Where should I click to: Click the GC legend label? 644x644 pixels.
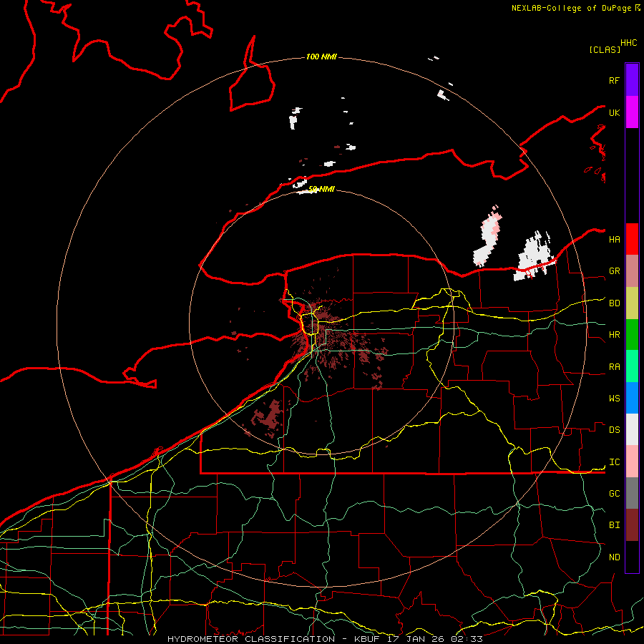click(614, 494)
